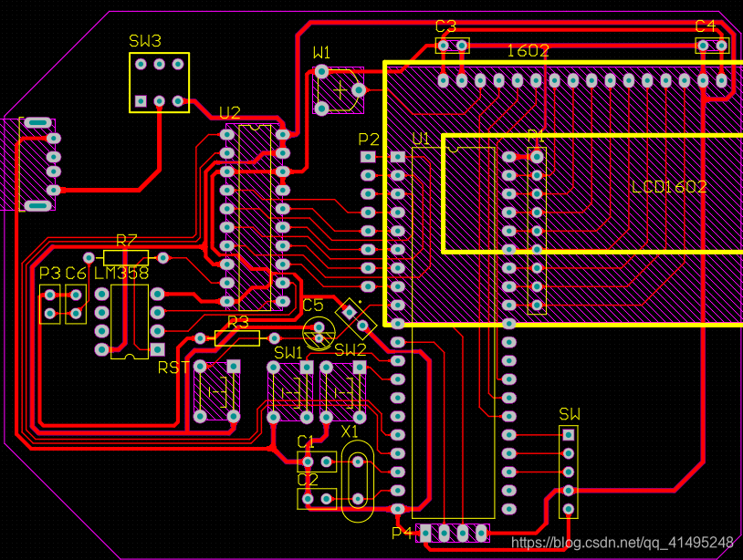Select the SW header label near bottom right

coord(570,415)
